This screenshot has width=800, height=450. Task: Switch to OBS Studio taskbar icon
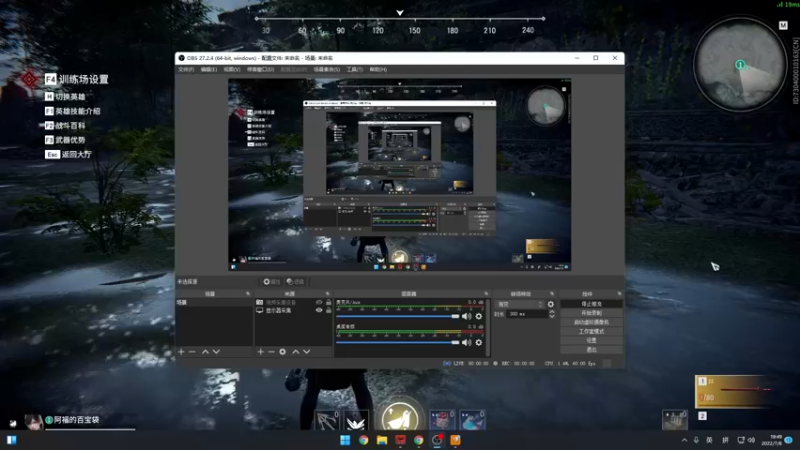pos(437,440)
